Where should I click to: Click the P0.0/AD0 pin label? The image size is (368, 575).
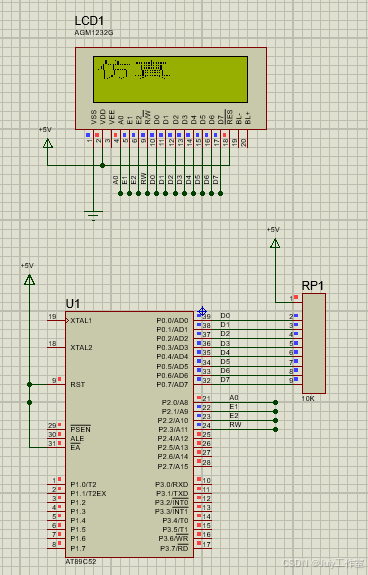(x=172, y=321)
